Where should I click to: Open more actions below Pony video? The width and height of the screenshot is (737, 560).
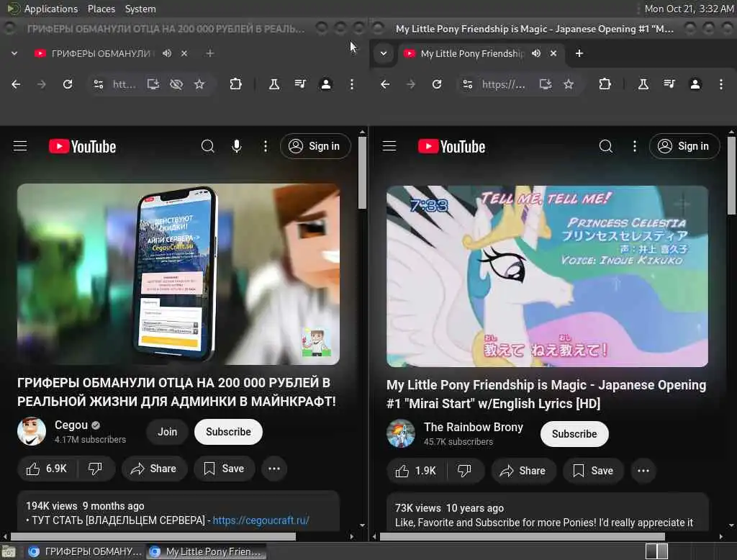point(643,471)
